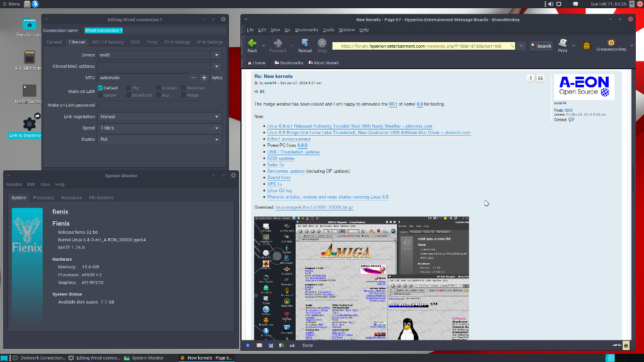Screen dimensions: 644x362
Task: Open the URL bar history dropdown arrow
Action: click(521, 46)
